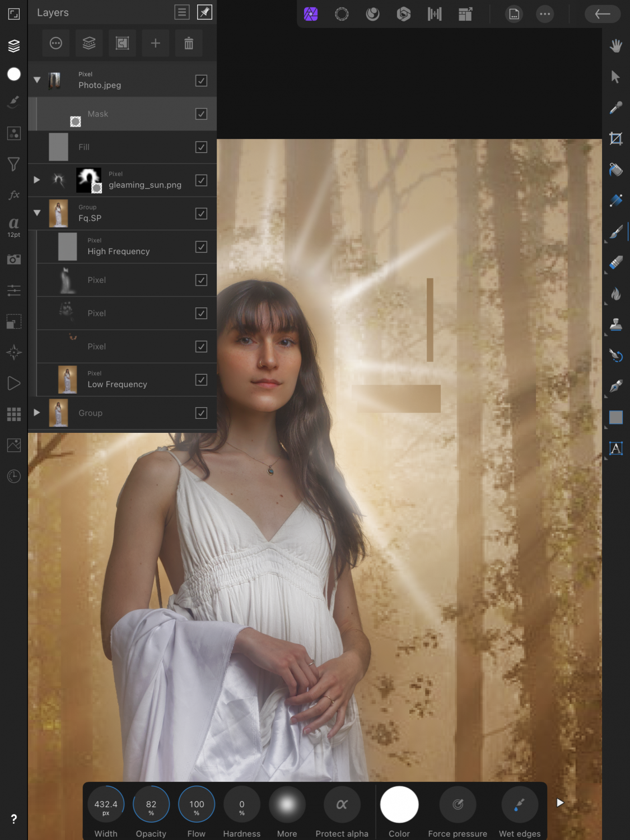630x840 pixels.
Task: Open brush More settings
Action: coord(287,804)
